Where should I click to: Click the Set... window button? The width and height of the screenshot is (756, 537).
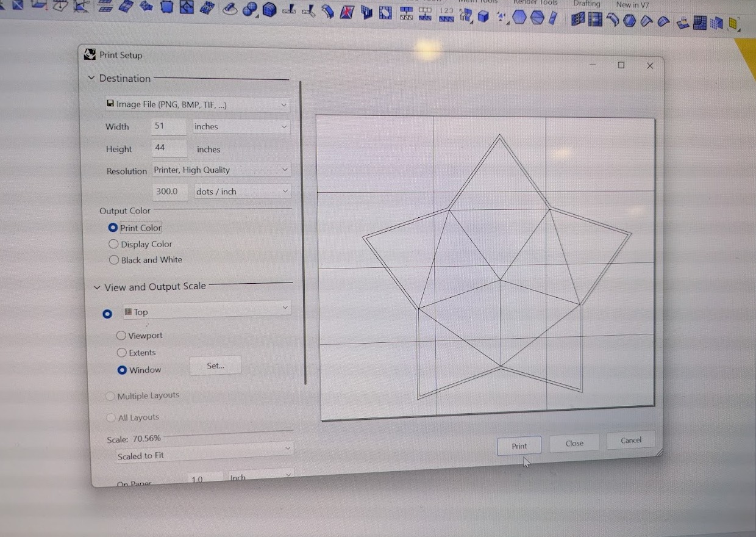click(x=215, y=366)
